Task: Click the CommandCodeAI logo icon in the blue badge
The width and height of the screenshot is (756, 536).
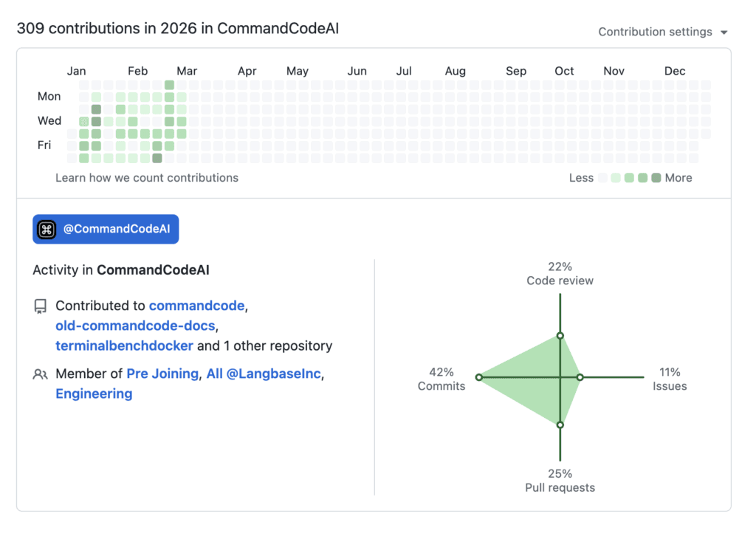Action: pyautogui.click(x=47, y=230)
